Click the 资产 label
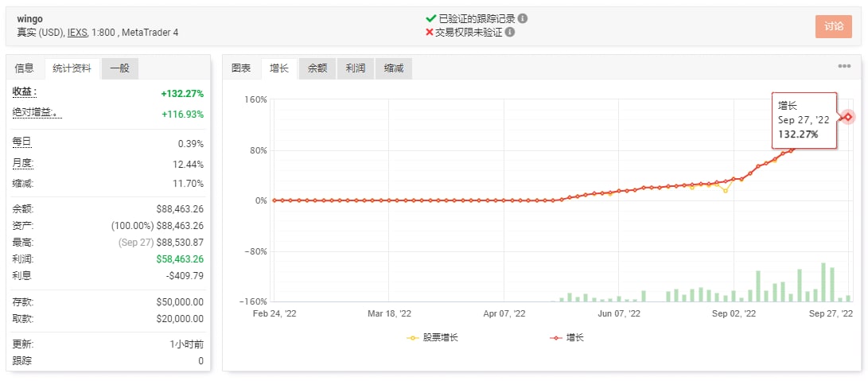Viewport: 868px width, 381px height. coord(23,226)
